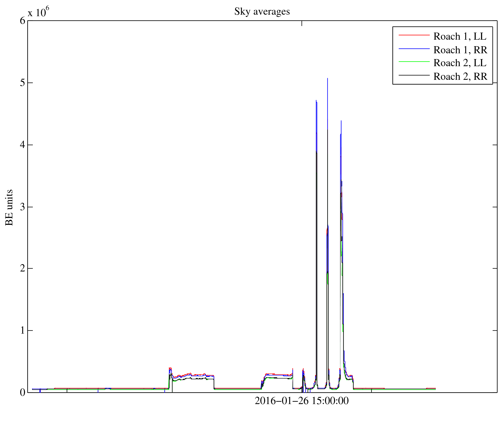This screenshot has width=504, height=424.
Task: Click the 'Sky averages' plot title
Action: tap(262, 12)
